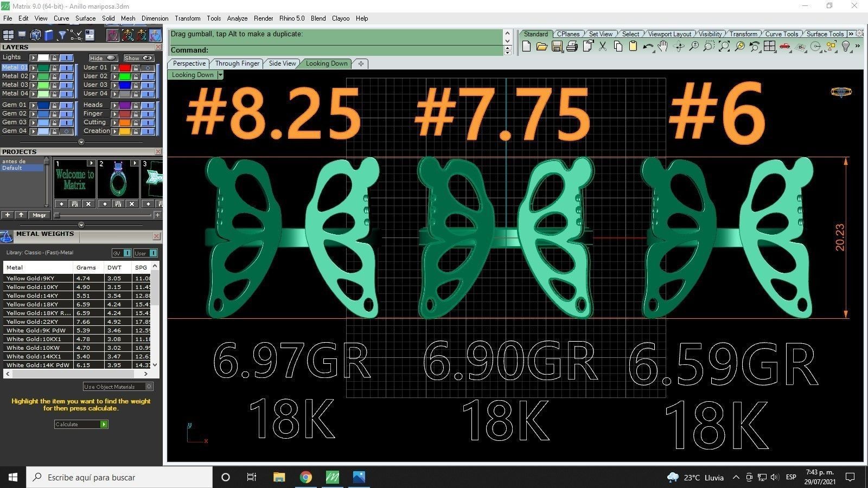Click the Calculate button
Screen dimensions: 868x488
tap(81, 424)
